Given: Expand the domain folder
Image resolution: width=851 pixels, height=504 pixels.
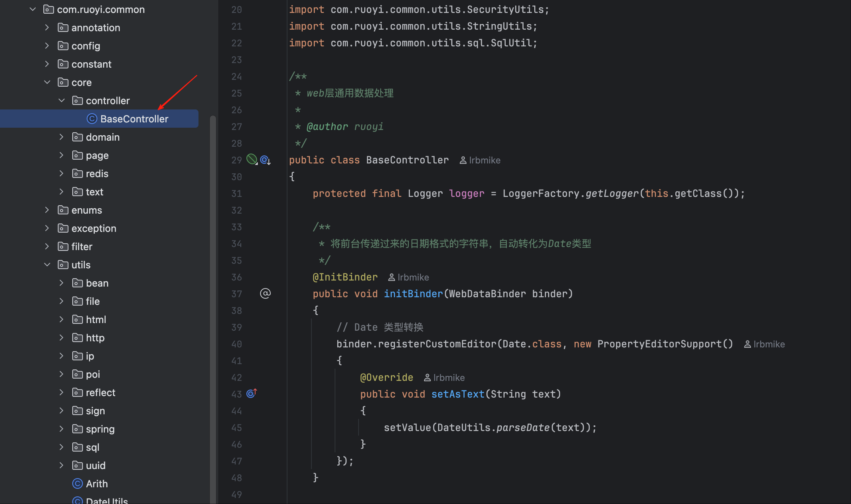Looking at the screenshot, I should (x=62, y=137).
